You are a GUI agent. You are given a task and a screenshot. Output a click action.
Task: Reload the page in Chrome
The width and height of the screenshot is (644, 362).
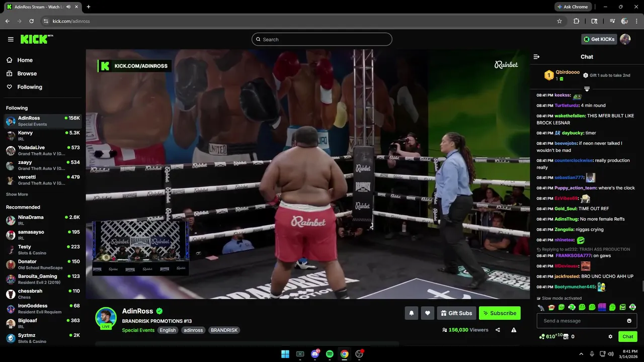(x=31, y=21)
